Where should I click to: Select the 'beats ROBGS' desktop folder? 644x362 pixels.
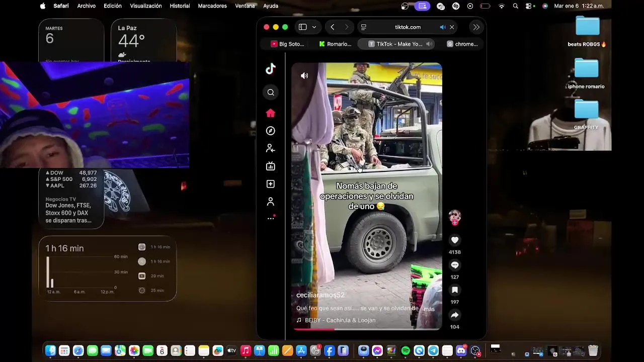click(587, 31)
